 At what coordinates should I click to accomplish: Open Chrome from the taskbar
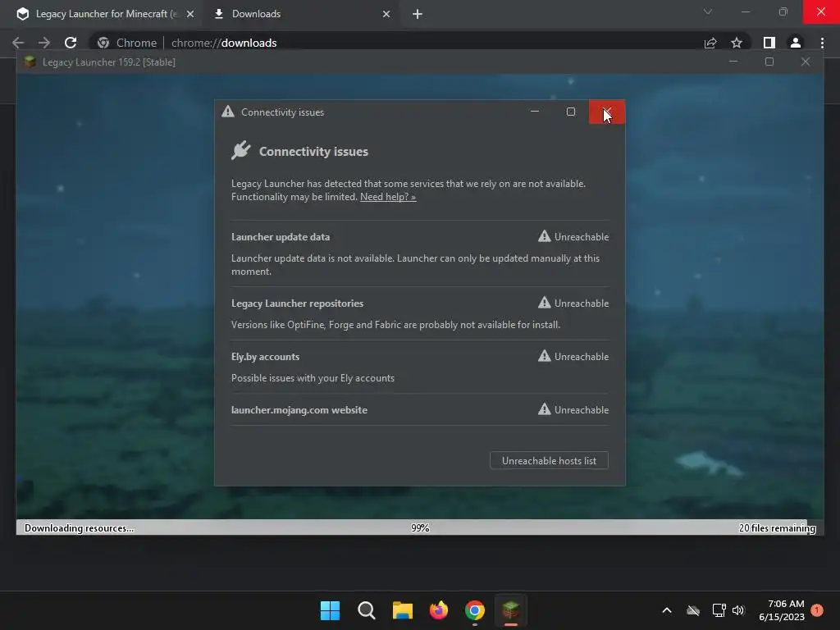475,610
